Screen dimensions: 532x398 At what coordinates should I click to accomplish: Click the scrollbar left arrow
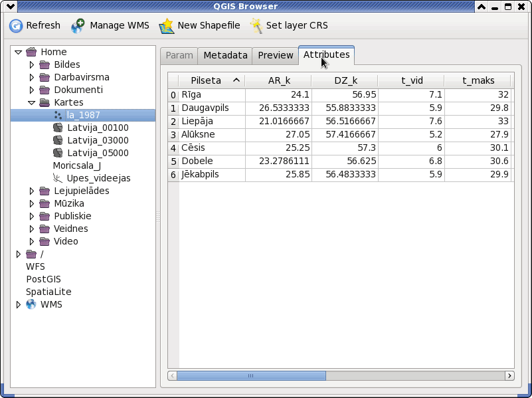173,375
